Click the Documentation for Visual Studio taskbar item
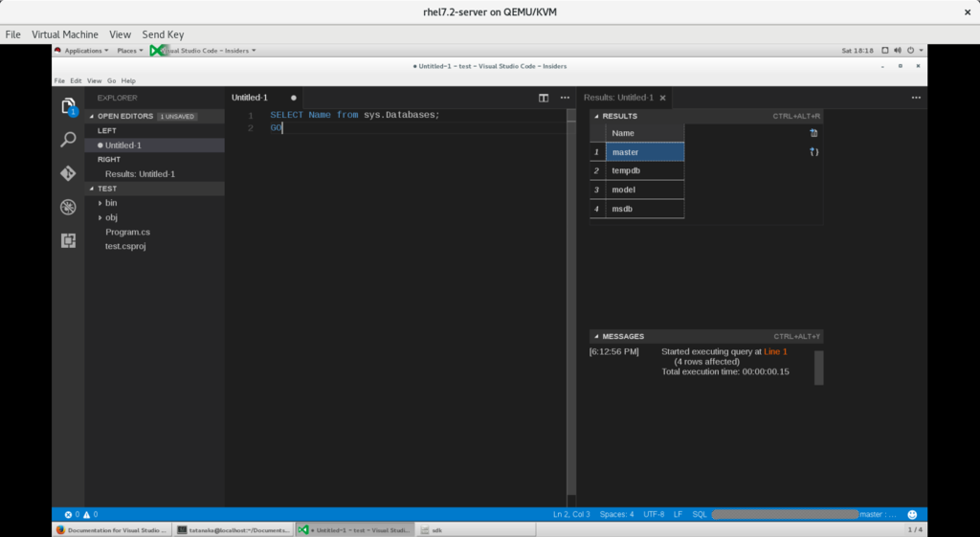Viewport: 980px width, 537px height. tap(112, 530)
